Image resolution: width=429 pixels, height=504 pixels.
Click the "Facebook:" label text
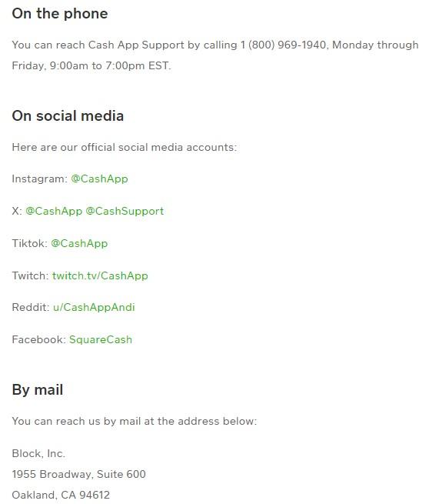(39, 340)
